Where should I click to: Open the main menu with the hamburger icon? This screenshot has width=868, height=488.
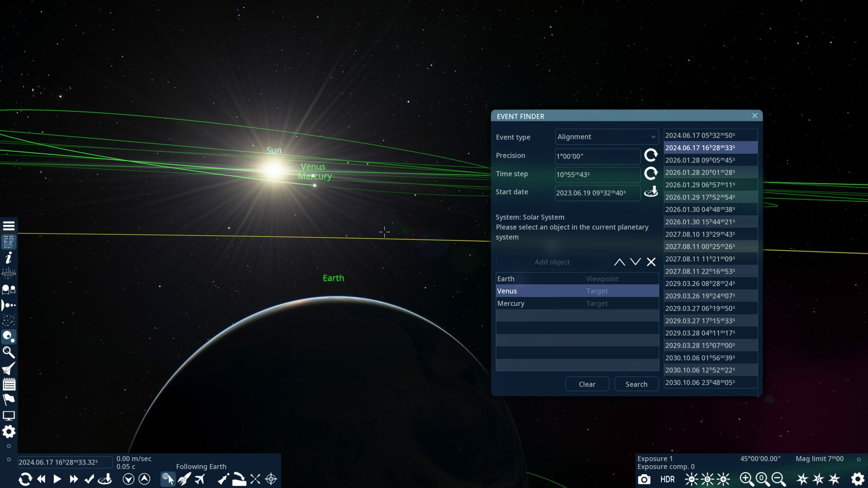[9, 225]
